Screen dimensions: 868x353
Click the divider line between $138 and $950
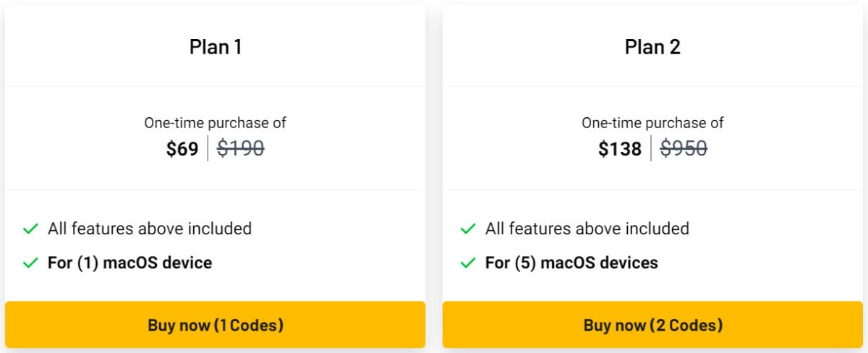pos(651,148)
